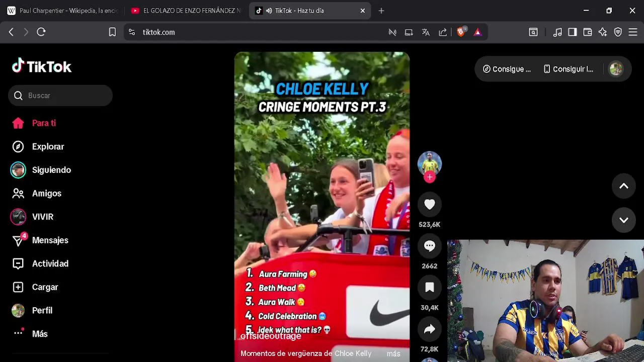Screen dimensions: 644x362
Task: Switch to Paul Charpentier Wikipedia tab
Action: (x=62, y=11)
